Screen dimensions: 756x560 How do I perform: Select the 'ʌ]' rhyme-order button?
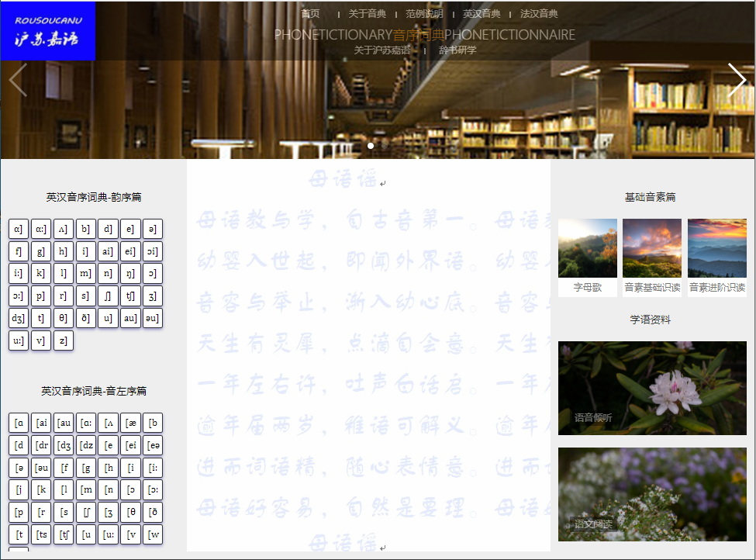coord(63,229)
